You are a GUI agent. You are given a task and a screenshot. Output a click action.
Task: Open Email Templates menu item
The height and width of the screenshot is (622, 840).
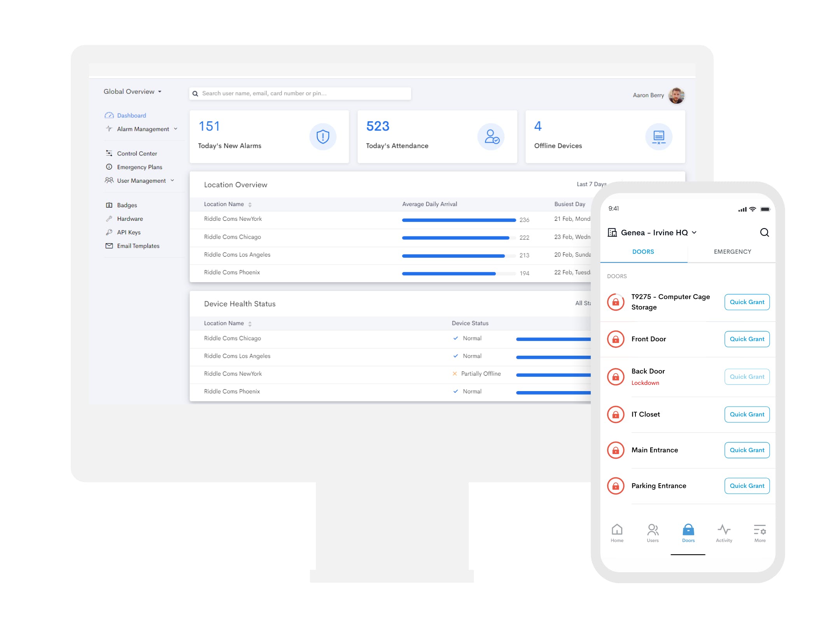tap(138, 246)
